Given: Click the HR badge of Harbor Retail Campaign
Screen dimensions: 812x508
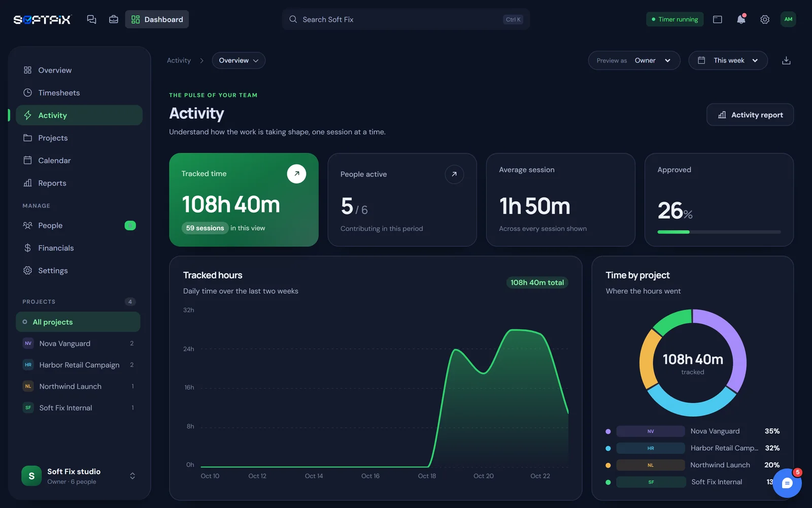Looking at the screenshot, I should point(28,365).
